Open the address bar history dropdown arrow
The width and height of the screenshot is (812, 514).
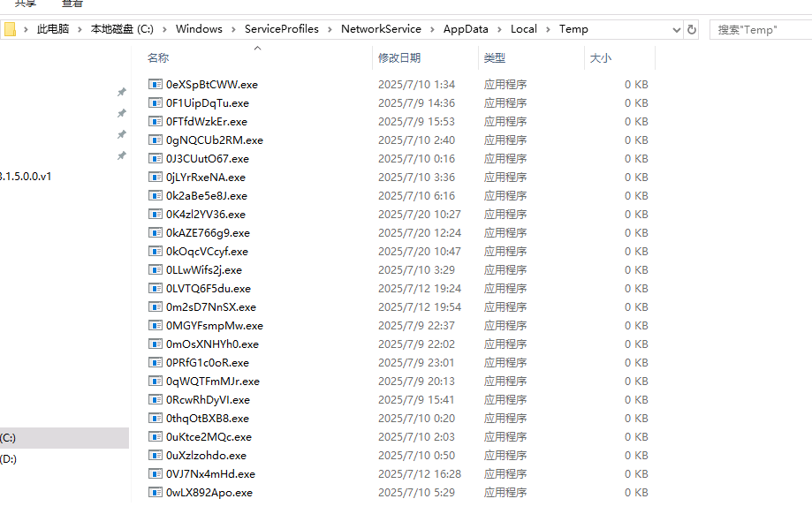click(676, 29)
